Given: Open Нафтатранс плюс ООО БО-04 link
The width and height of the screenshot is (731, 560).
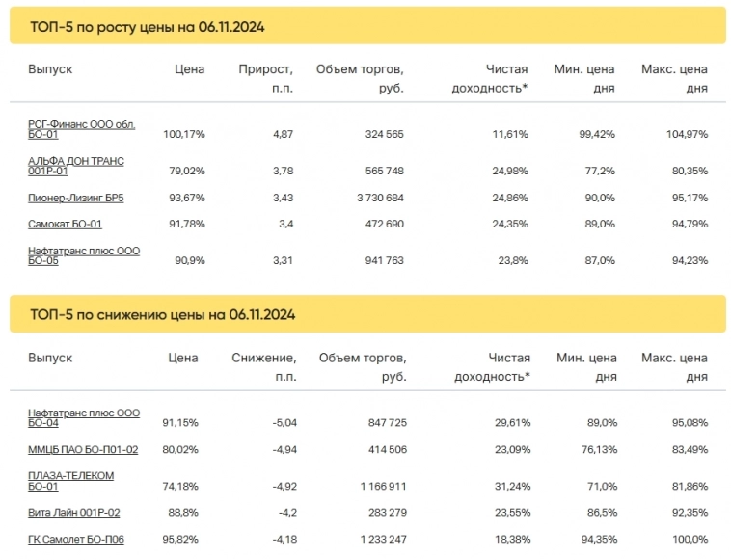Looking at the screenshot, I should coord(84,417).
